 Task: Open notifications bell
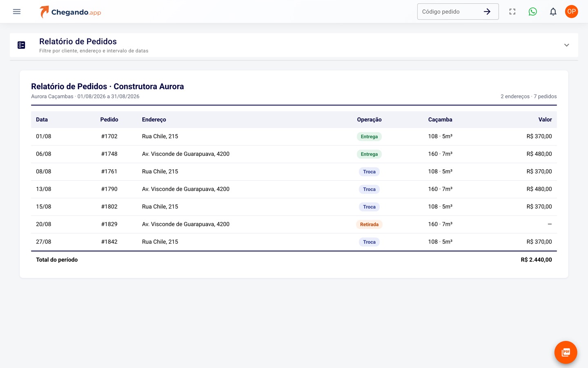tap(553, 11)
